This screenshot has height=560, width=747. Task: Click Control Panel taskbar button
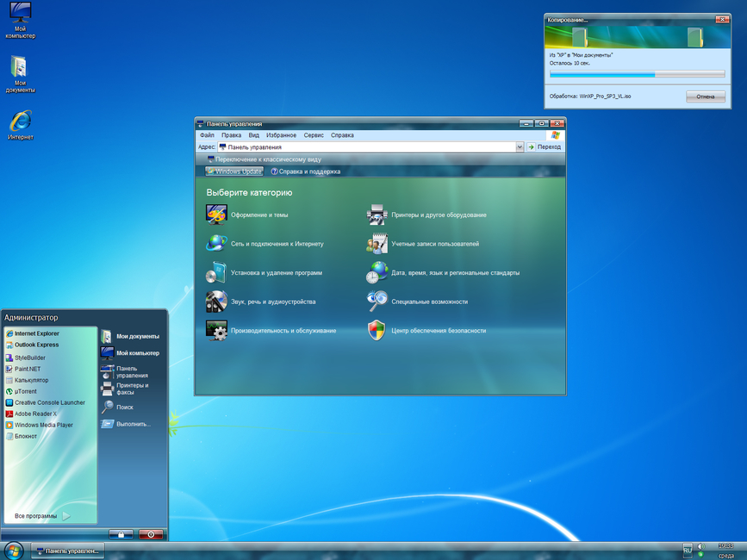click(x=68, y=551)
